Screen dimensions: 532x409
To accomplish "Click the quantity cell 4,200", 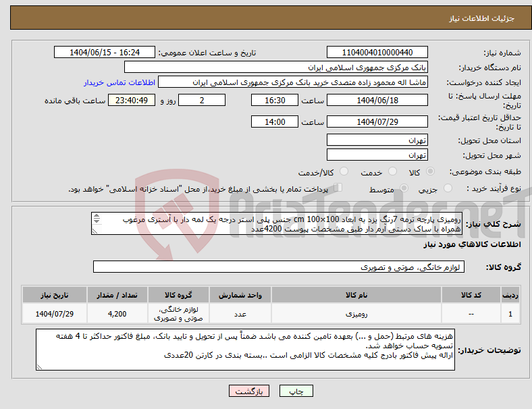I will tap(117, 314).
